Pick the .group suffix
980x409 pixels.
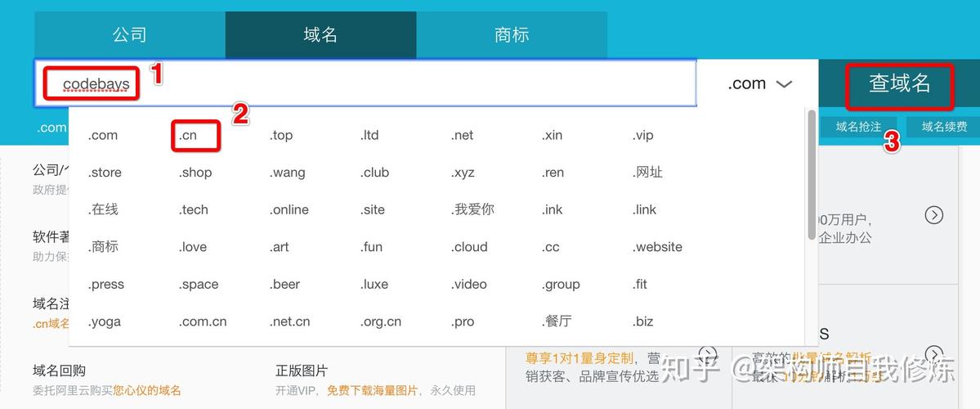click(561, 285)
